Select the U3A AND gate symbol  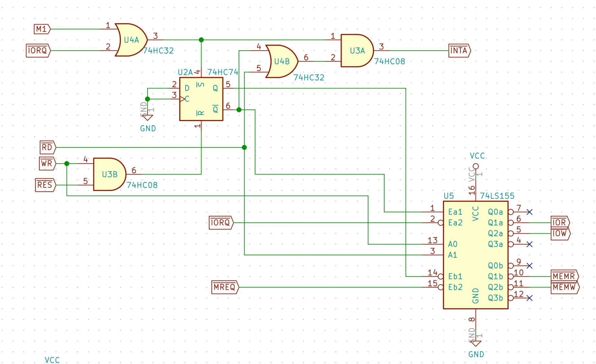click(357, 51)
